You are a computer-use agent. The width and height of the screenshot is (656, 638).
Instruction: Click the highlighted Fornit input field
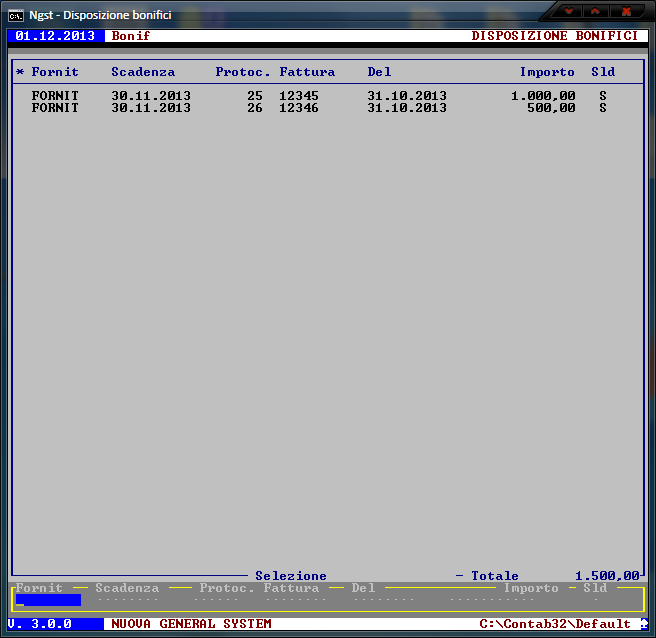pyautogui.click(x=48, y=600)
